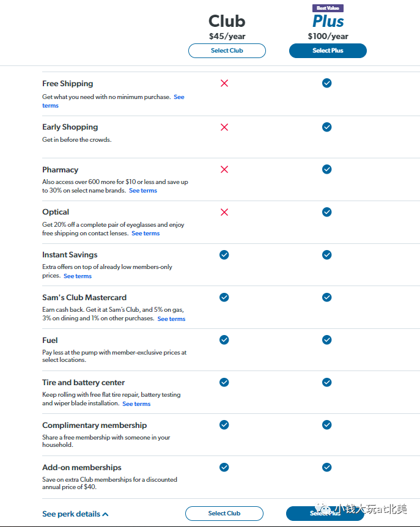Viewport: 420px width, 527px height.
Task: Click the red X for Early Shopping under Club
Action: pos(224,127)
